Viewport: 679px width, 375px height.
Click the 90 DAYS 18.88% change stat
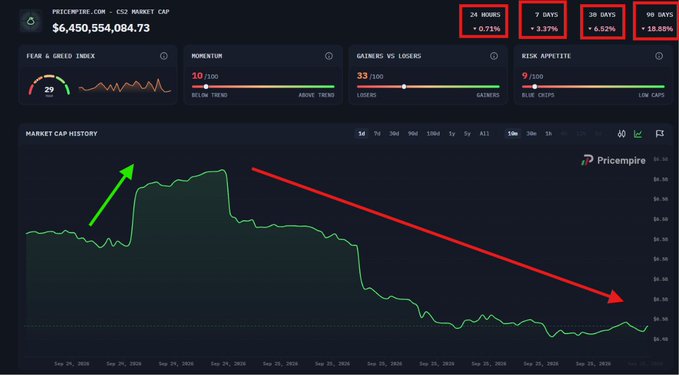pyautogui.click(x=657, y=21)
